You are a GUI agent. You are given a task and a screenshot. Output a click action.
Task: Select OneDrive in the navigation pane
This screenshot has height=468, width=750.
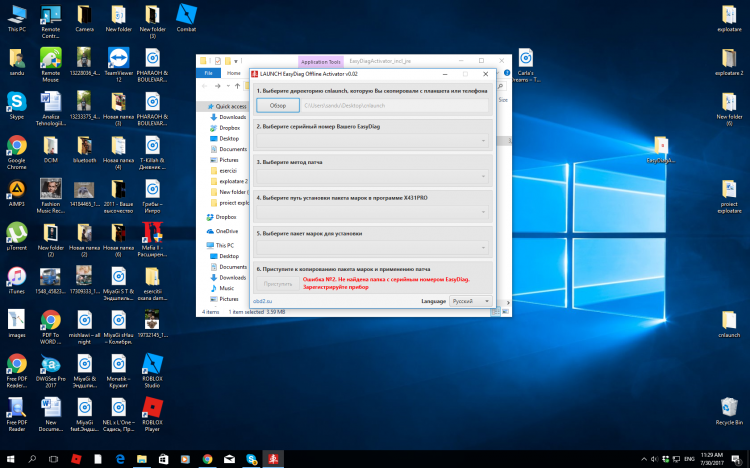click(x=226, y=230)
